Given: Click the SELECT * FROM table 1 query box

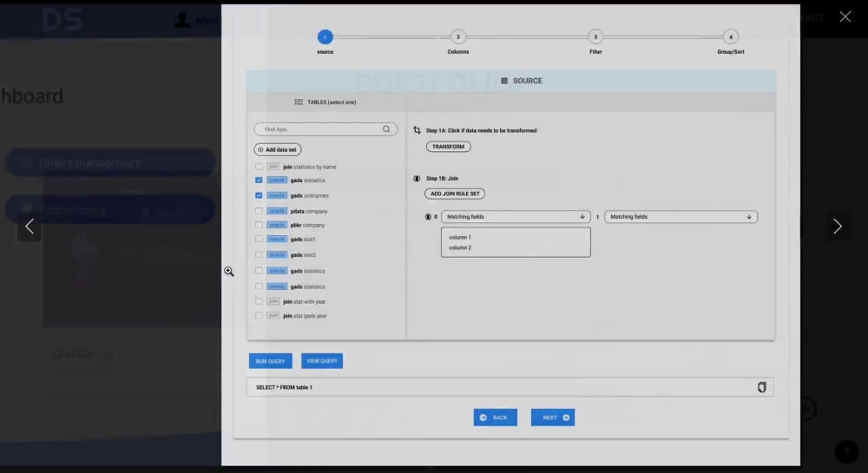Looking at the screenshot, I should (510, 387).
